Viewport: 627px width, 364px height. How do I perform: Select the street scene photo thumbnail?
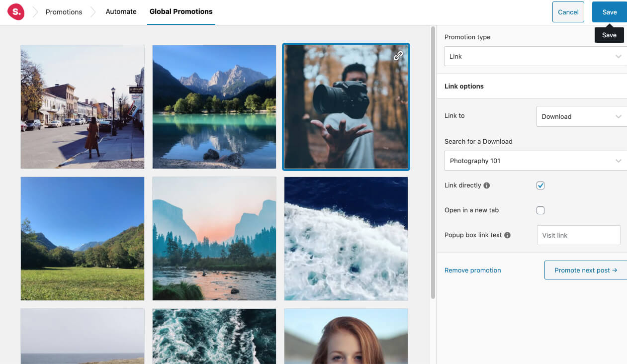click(x=83, y=107)
